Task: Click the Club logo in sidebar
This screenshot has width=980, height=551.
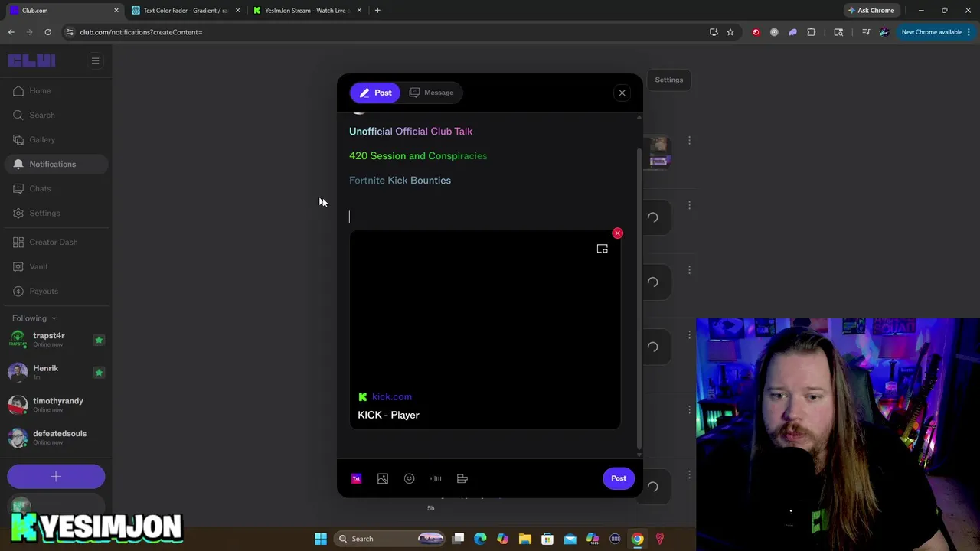Action: [x=32, y=61]
